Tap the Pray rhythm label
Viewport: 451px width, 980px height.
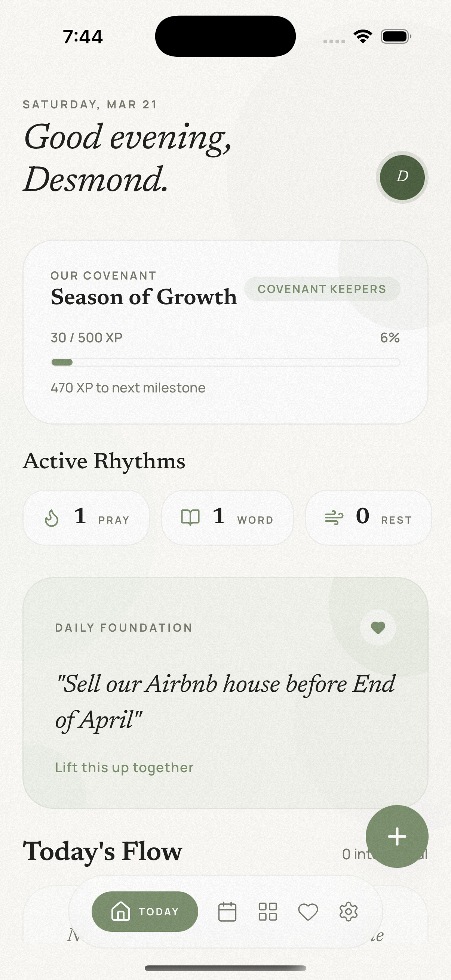click(114, 520)
